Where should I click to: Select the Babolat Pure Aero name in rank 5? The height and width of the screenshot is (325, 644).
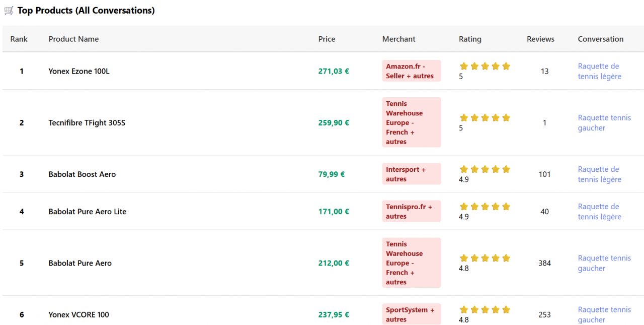point(80,263)
